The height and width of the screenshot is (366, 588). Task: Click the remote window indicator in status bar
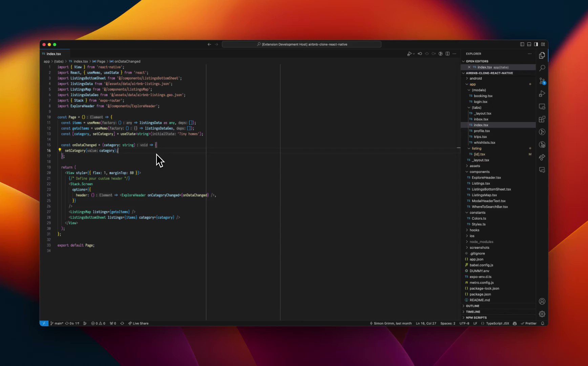coord(44,323)
